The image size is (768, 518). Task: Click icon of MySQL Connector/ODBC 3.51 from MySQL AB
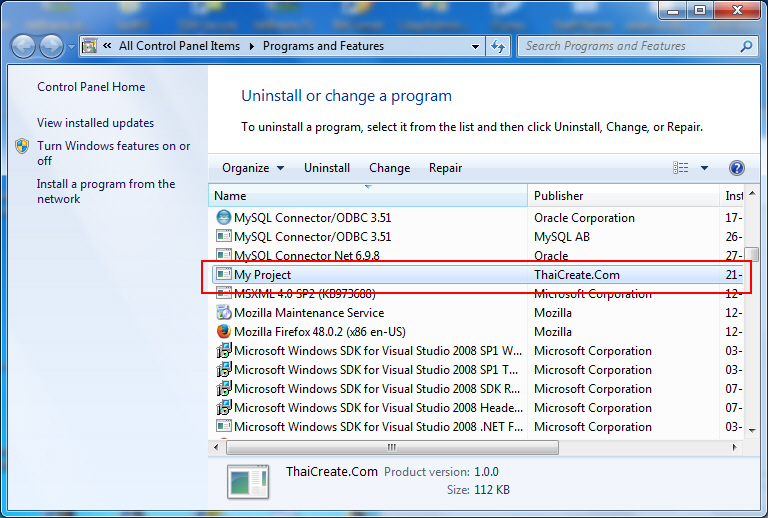[224, 236]
